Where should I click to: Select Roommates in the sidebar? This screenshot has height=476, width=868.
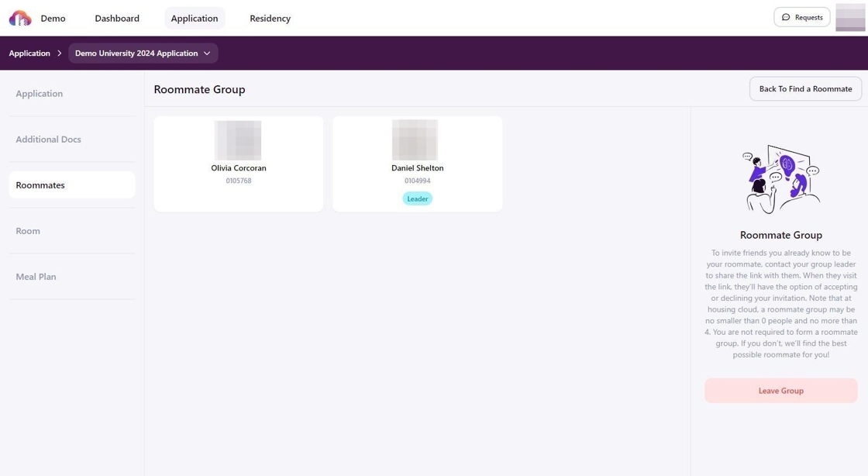pyautogui.click(x=40, y=185)
